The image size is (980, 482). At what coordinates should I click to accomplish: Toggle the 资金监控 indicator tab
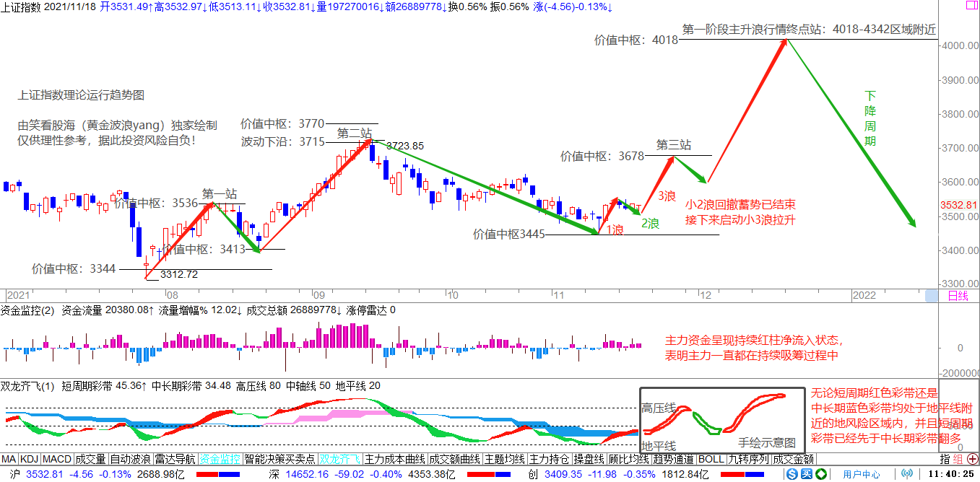tap(220, 459)
